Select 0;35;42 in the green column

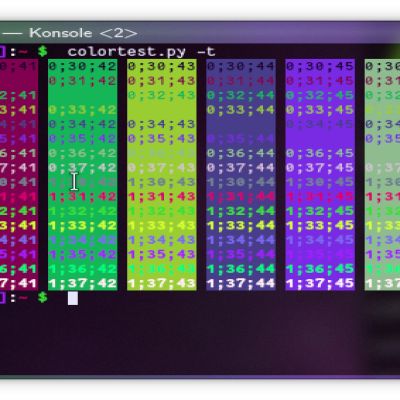(83, 139)
